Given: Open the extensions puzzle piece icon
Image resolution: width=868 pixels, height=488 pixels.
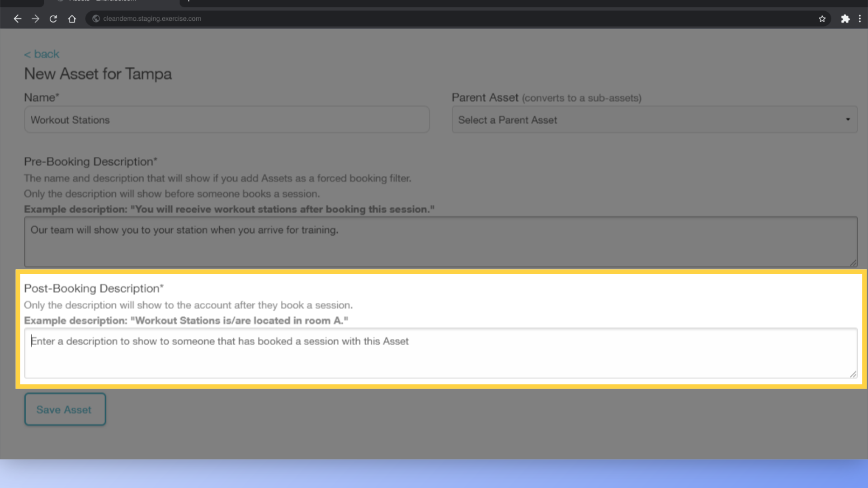Looking at the screenshot, I should (845, 19).
